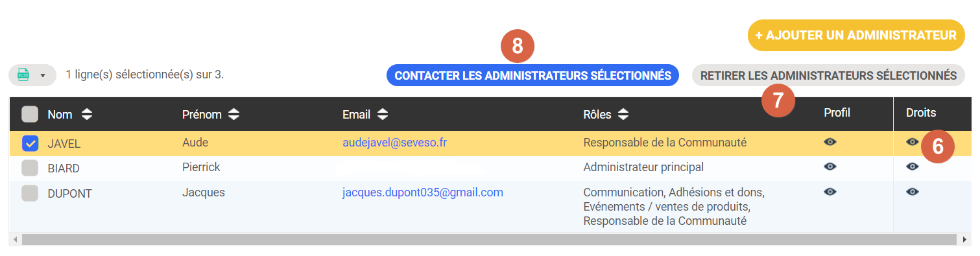The width and height of the screenshot is (980, 256).
Task: Click the horizontal scrollbar right arrow
Action: tap(965, 239)
